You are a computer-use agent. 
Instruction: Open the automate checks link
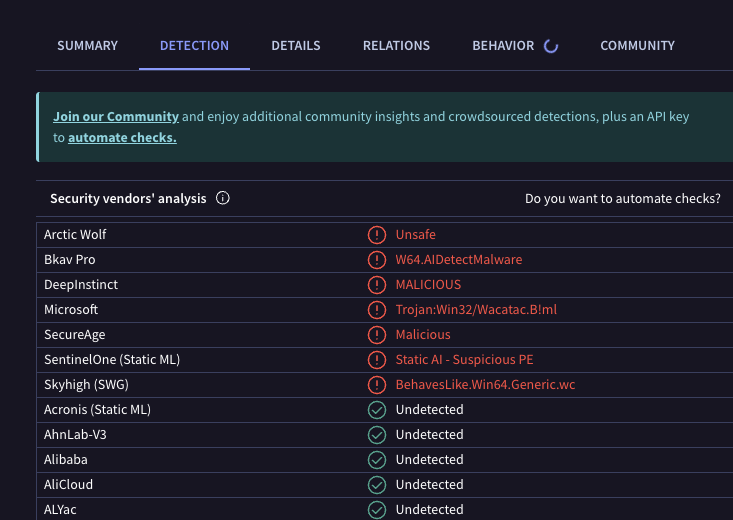[x=122, y=137]
